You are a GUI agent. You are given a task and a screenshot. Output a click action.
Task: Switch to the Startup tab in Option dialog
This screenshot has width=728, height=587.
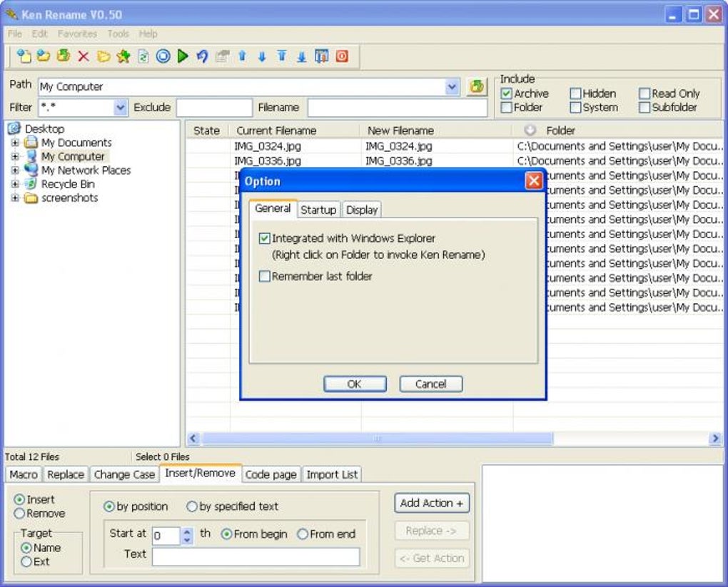pos(318,210)
